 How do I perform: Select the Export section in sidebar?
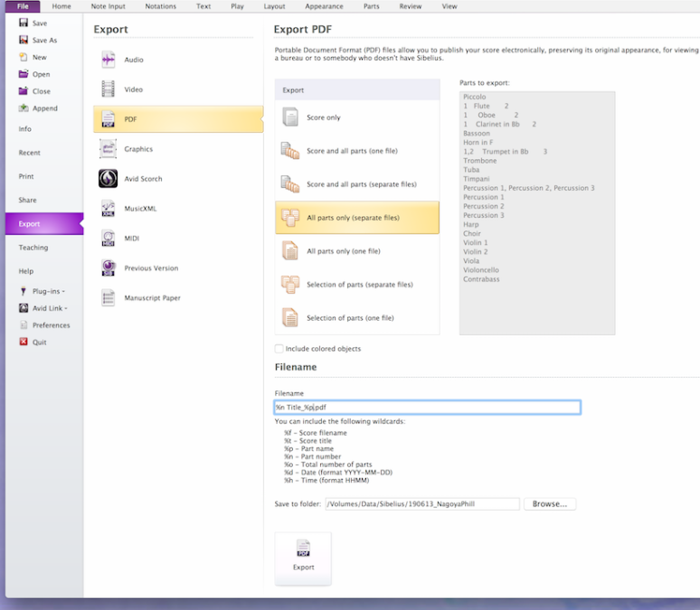pyautogui.click(x=44, y=223)
